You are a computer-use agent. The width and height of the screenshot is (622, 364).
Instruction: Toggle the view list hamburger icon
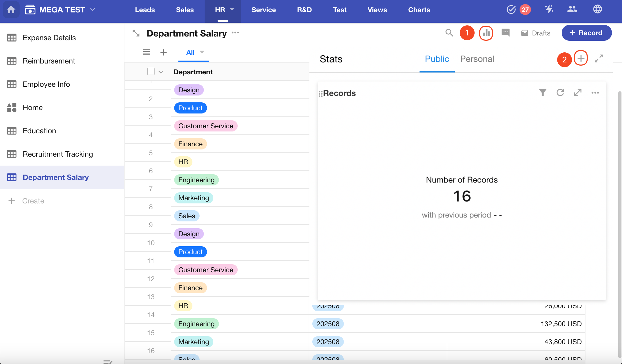[x=146, y=52]
